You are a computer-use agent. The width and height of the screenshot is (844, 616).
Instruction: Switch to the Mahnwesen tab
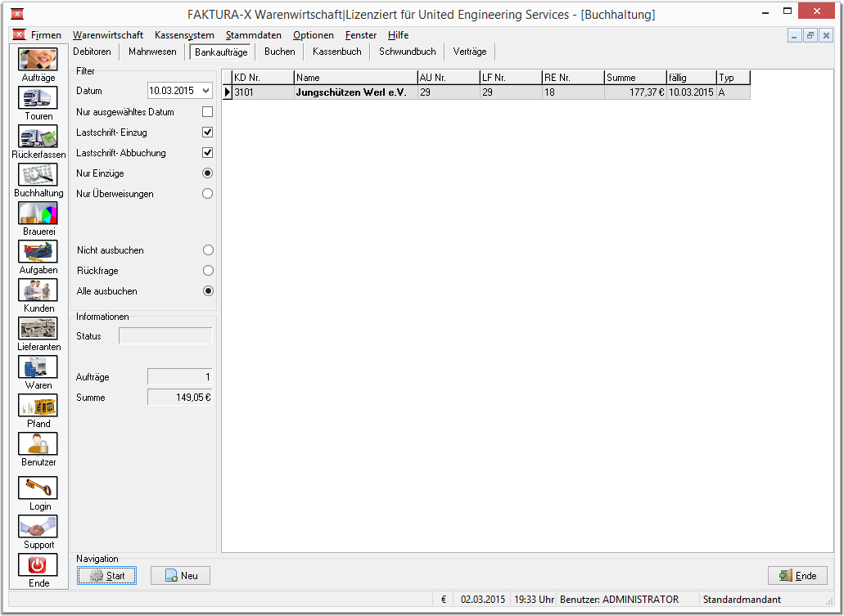tap(152, 52)
